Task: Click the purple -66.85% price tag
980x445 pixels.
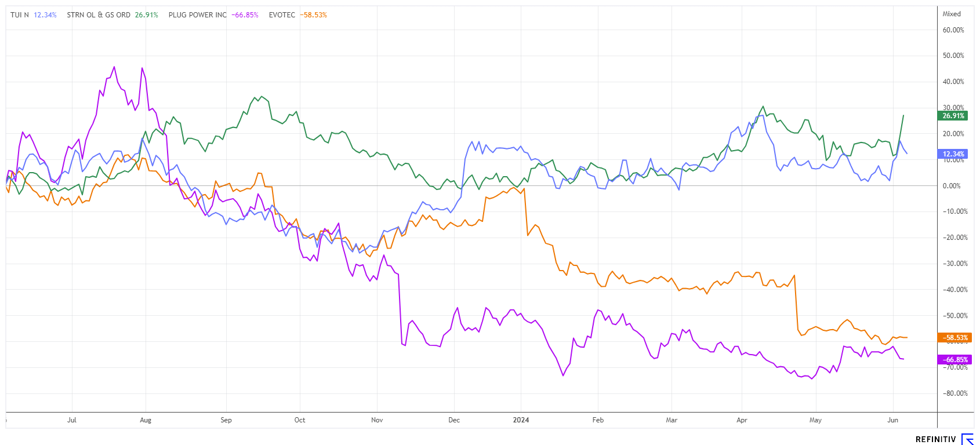Action: (x=953, y=360)
